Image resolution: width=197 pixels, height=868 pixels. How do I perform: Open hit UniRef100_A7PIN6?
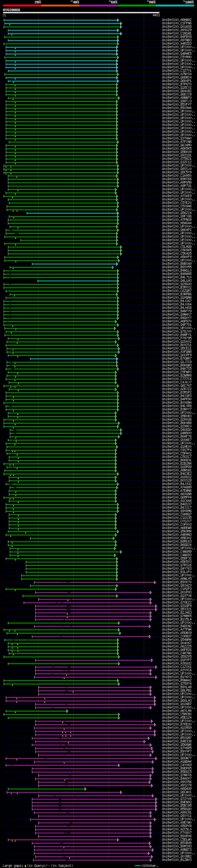tap(176, 142)
